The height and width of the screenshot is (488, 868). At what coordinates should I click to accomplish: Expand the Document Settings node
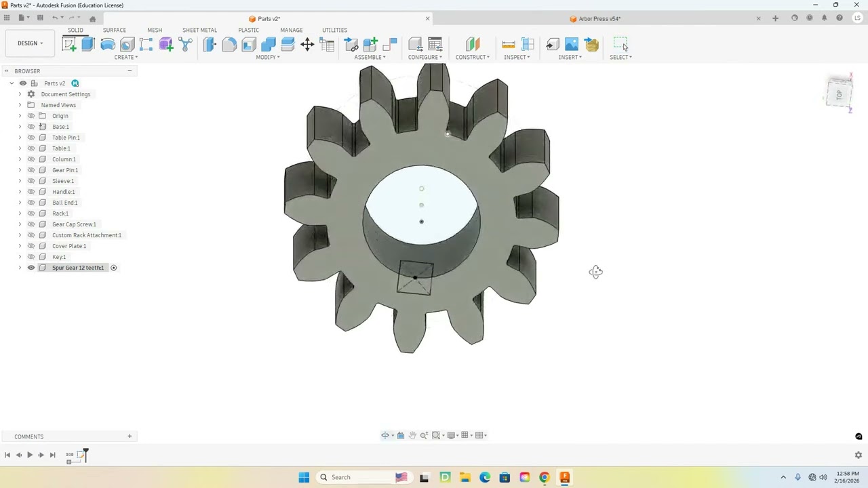pos(20,94)
